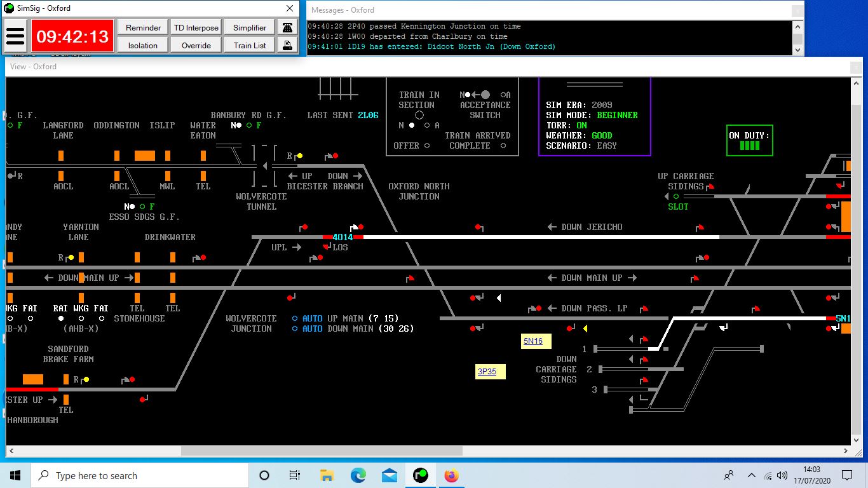The image size is (868, 488).
Task: Open the SimSig hamburger main menu
Action: tap(15, 36)
